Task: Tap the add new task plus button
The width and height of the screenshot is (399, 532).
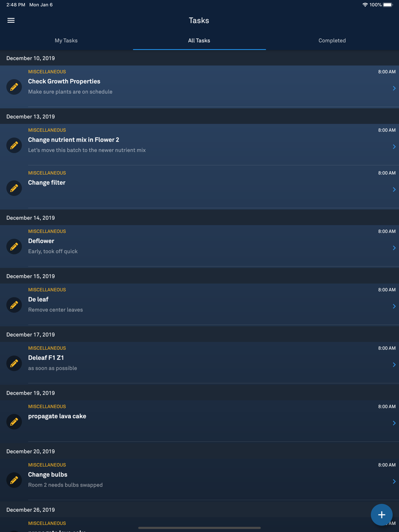Action: point(381,514)
